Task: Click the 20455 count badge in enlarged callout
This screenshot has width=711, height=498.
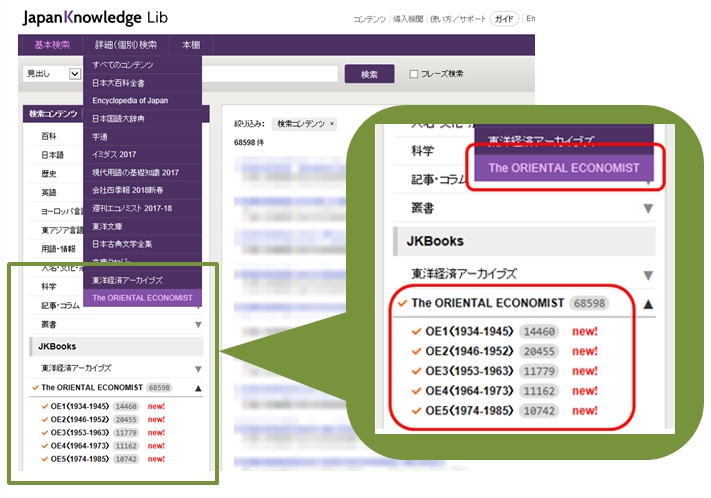Action: [539, 352]
